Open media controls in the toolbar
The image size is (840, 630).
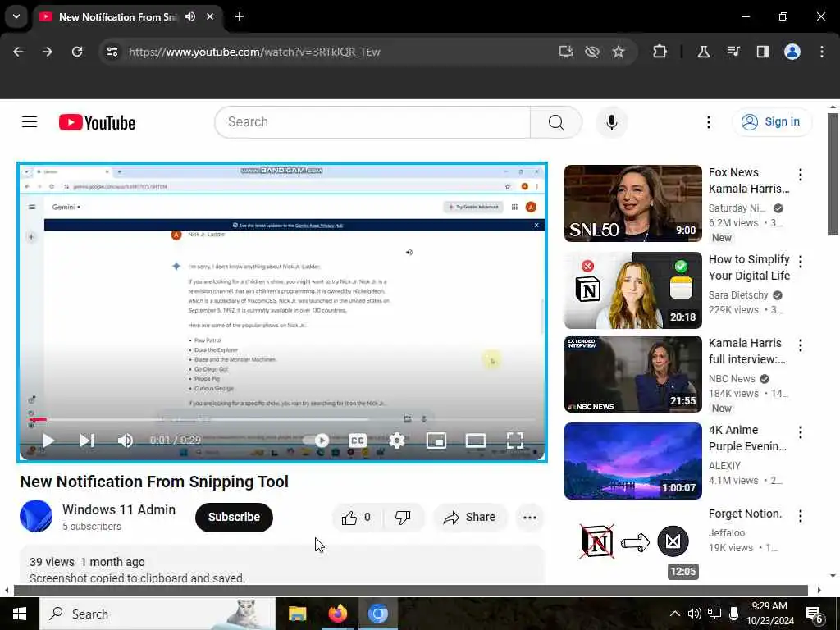[x=733, y=52]
